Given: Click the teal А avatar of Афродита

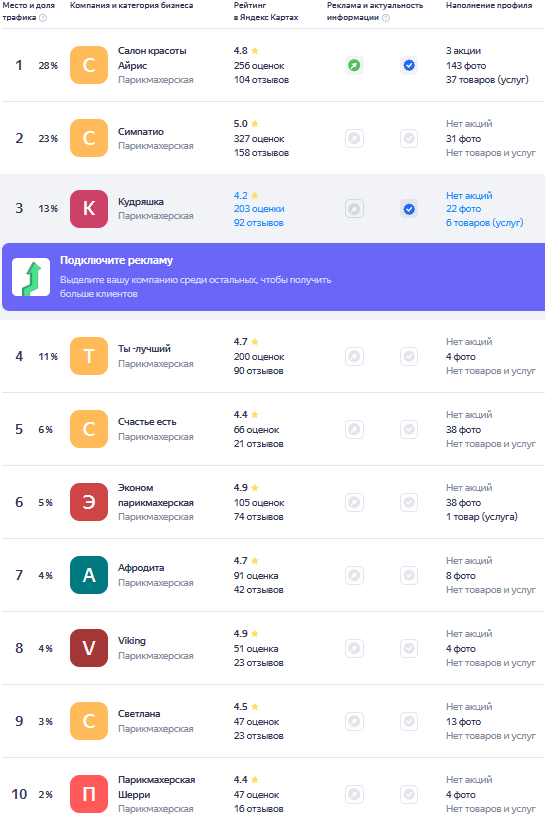Looking at the screenshot, I should [x=89, y=575].
